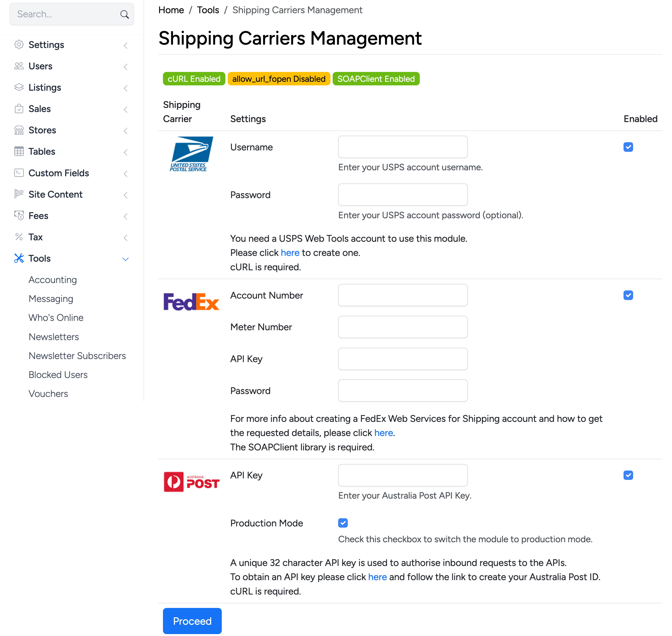The image size is (672, 636).
Task: Expand the Listings menu chevron
Action: 126,88
